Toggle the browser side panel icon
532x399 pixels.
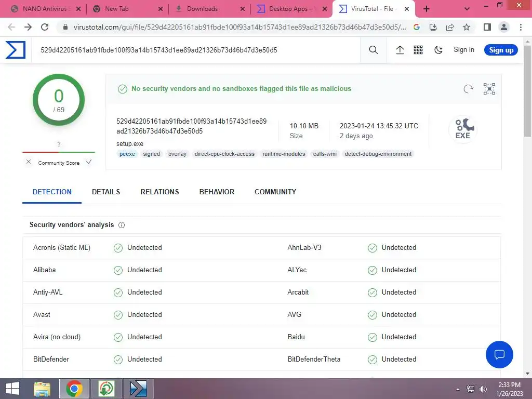pos(487,27)
